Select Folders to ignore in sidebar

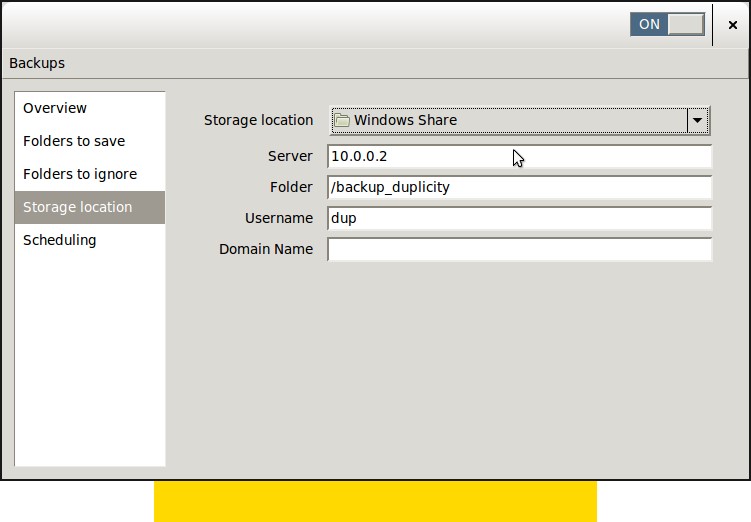pos(80,174)
